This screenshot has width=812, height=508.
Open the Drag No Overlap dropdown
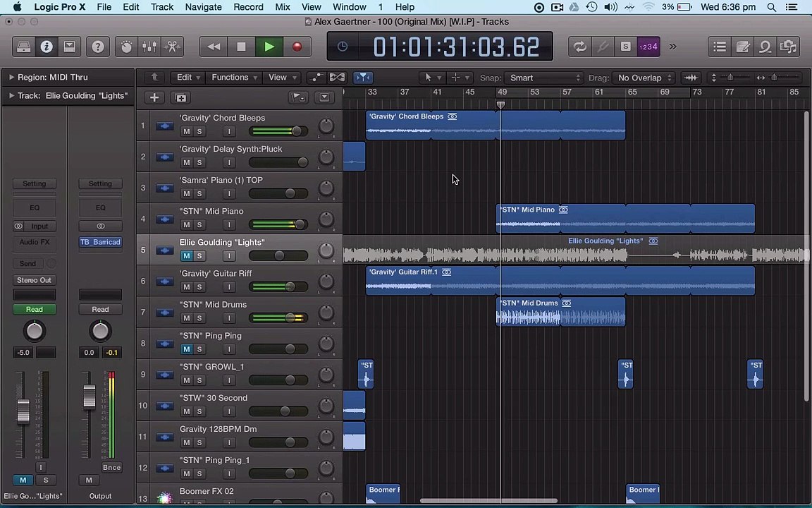(x=643, y=78)
